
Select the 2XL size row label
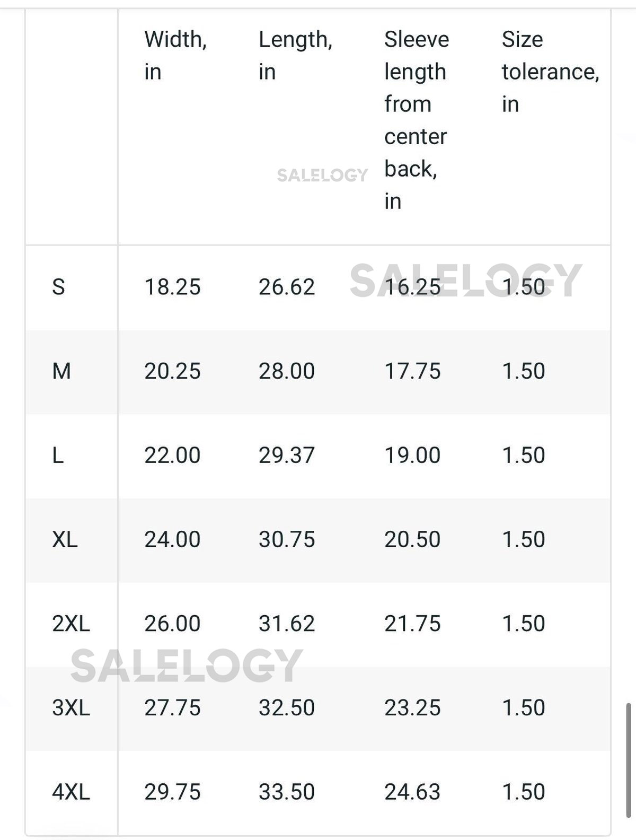tap(71, 624)
